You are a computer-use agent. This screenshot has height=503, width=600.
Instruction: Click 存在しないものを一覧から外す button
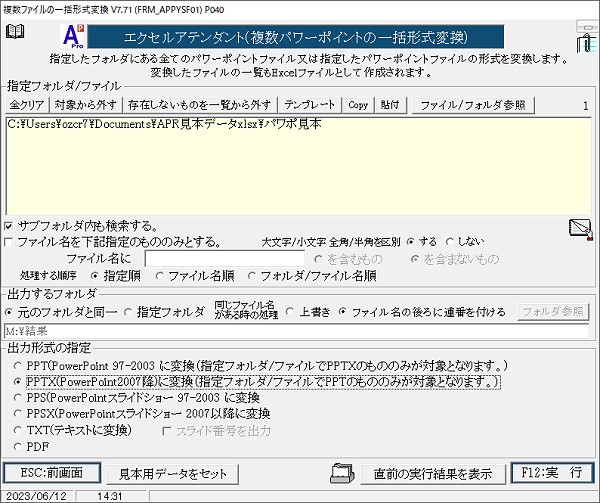point(199,105)
